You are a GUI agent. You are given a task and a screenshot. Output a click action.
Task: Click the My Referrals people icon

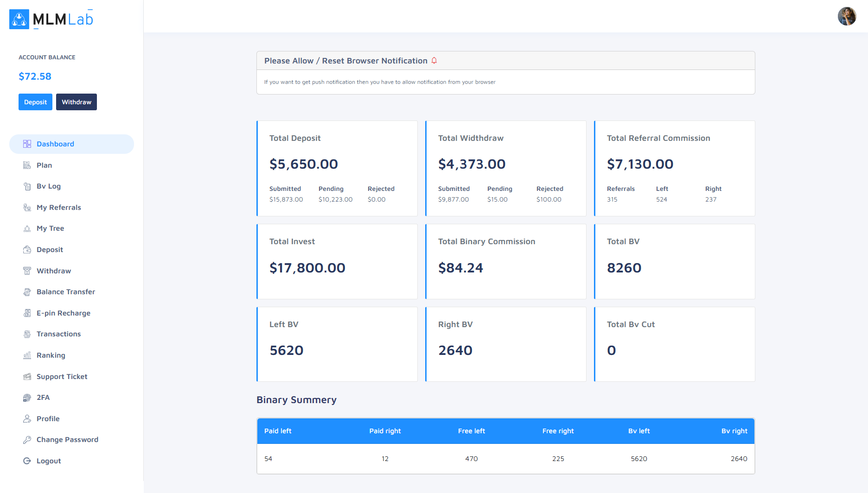27,208
